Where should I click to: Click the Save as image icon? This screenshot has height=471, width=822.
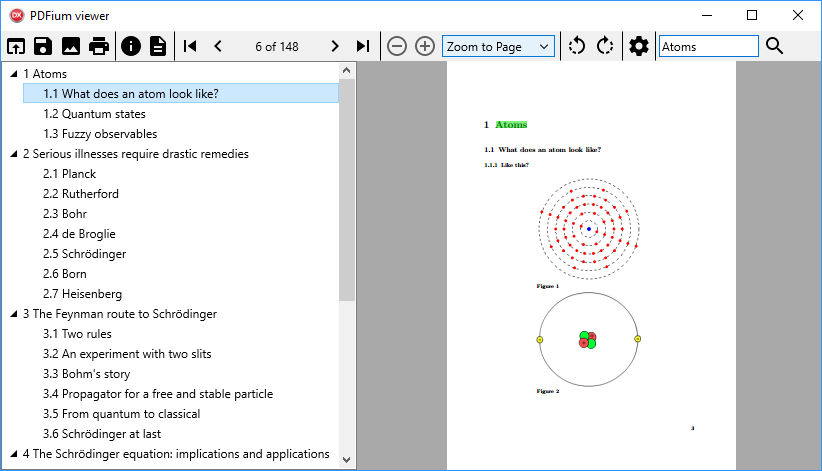pos(71,47)
